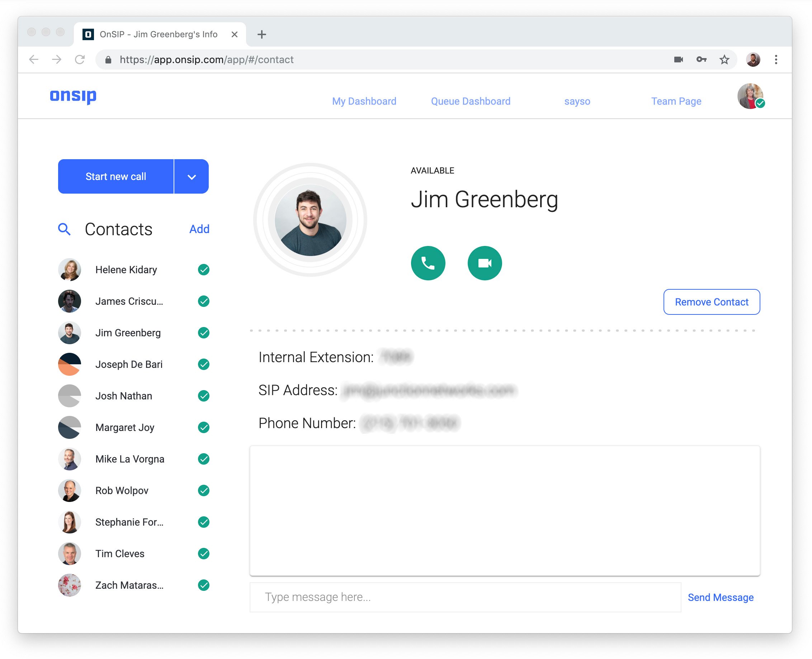Expand the Start new call options

pos(192,176)
